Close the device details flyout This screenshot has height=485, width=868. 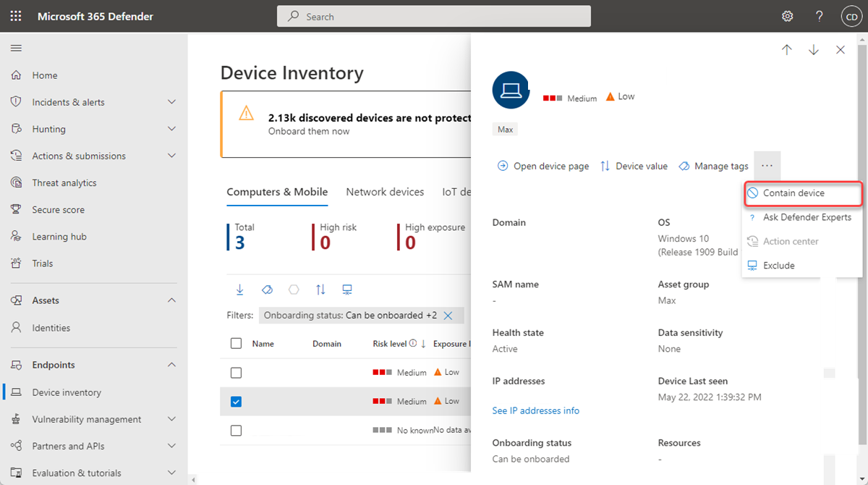[841, 50]
